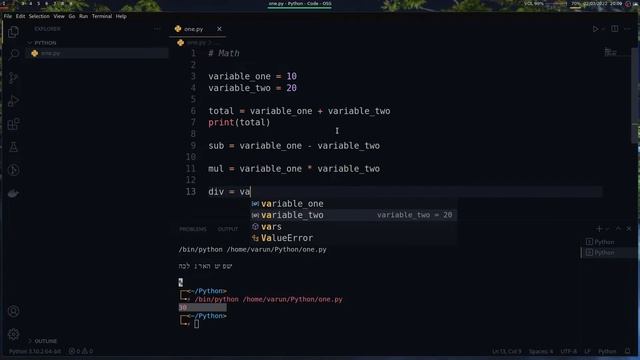Open the Help menu
The width and height of the screenshot is (640, 360).
pos(121,16)
